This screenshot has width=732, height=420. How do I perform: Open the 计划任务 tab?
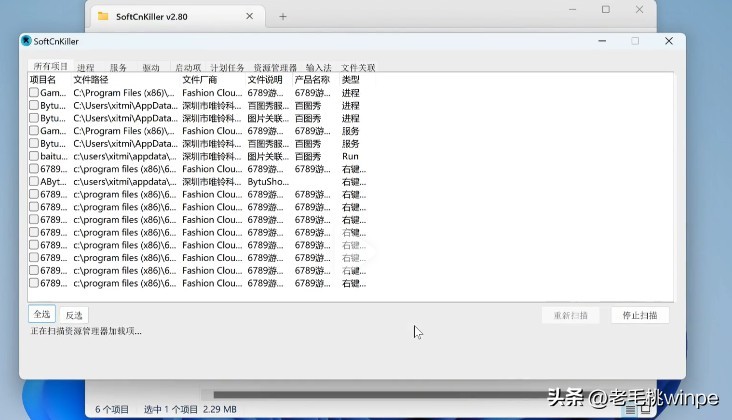[228, 68]
